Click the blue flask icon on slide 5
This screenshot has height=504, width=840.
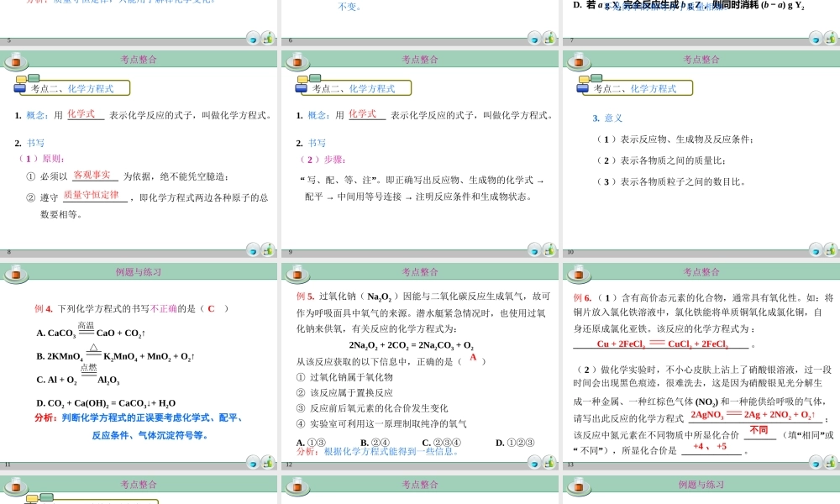pos(253,39)
